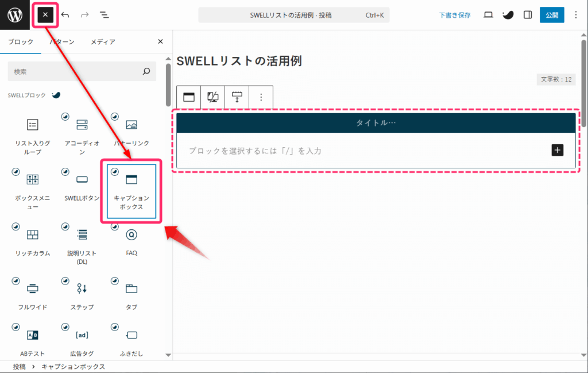Open the SWELL settings icon in the top bar
Image resolution: width=588 pixels, height=373 pixels.
click(508, 15)
